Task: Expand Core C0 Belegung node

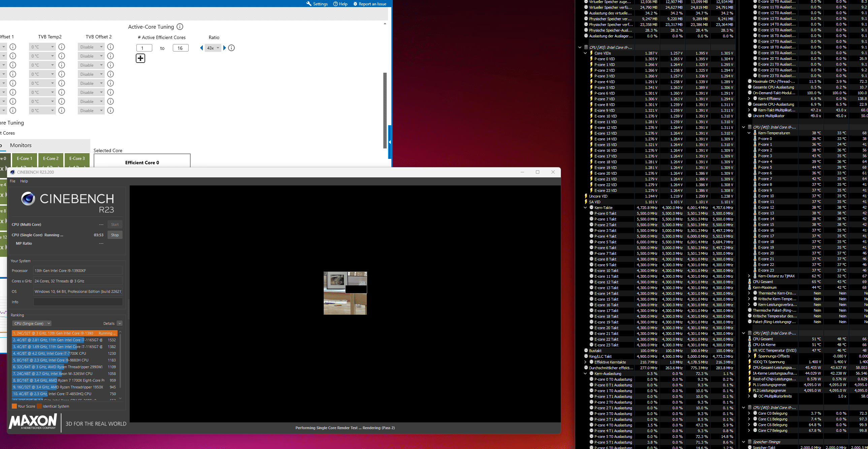Action: coord(749,413)
